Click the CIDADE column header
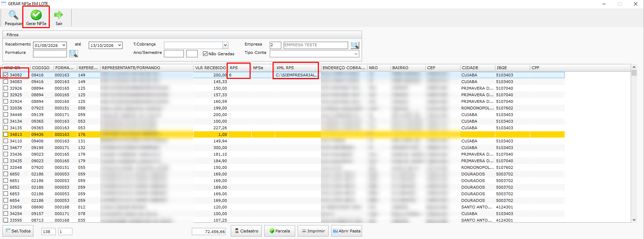644x239 pixels. pos(478,68)
